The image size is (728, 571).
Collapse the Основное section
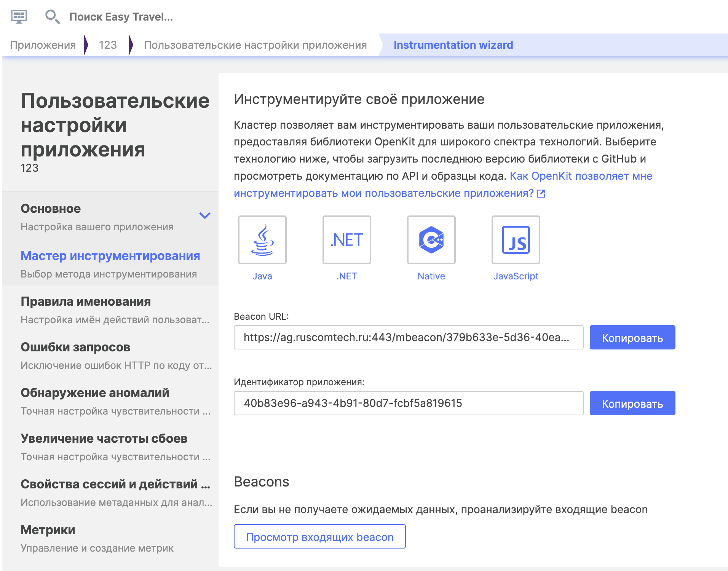(205, 215)
